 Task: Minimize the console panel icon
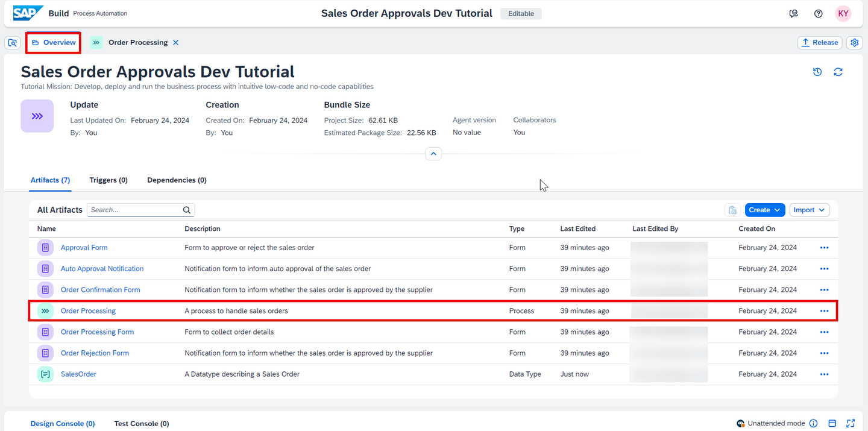[x=832, y=424]
